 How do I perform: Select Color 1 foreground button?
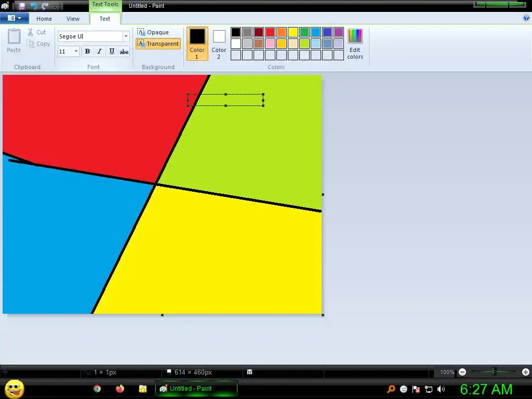(x=197, y=44)
